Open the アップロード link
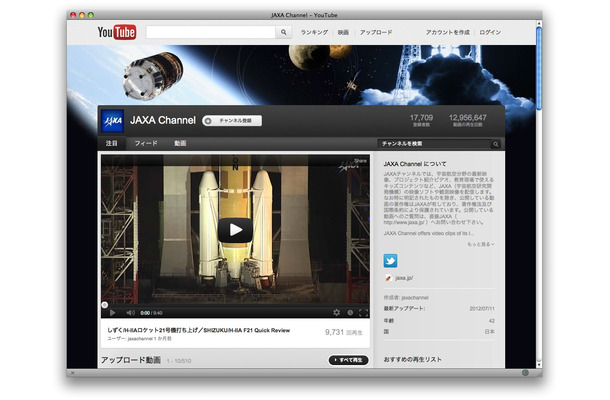This screenshot has width=610, height=400. tap(376, 32)
